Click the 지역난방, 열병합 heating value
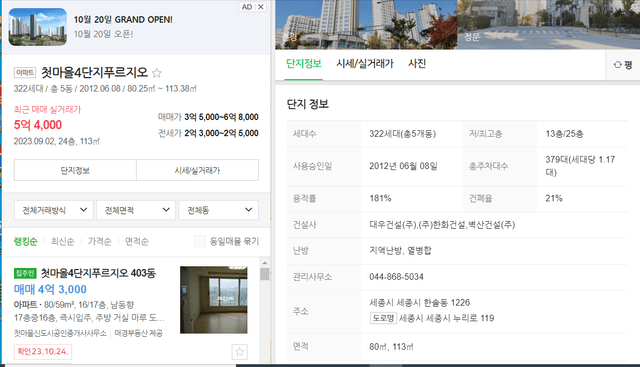Viewport: 640px width, 367px height. 400,251
